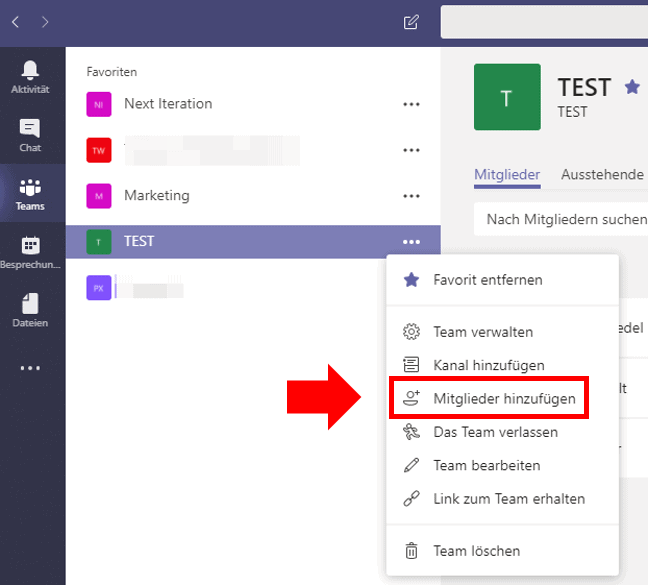Open more options for Marketing team

[x=411, y=196]
